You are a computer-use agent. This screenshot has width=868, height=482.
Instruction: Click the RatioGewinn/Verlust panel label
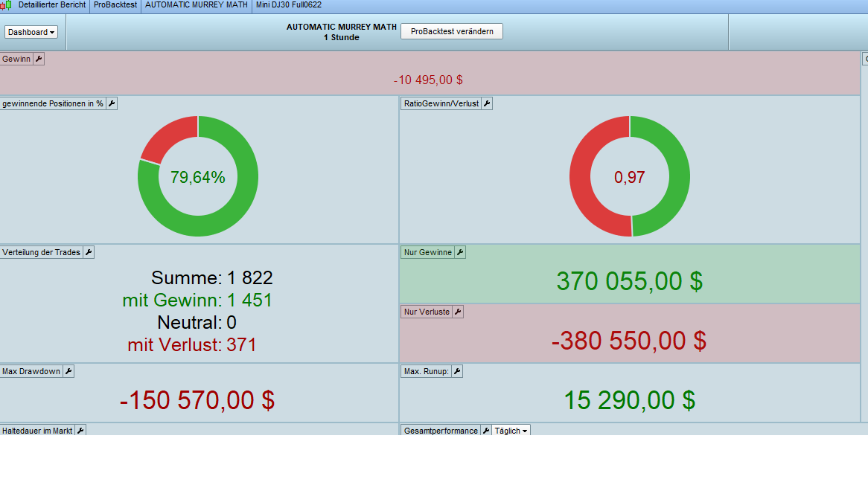point(441,103)
